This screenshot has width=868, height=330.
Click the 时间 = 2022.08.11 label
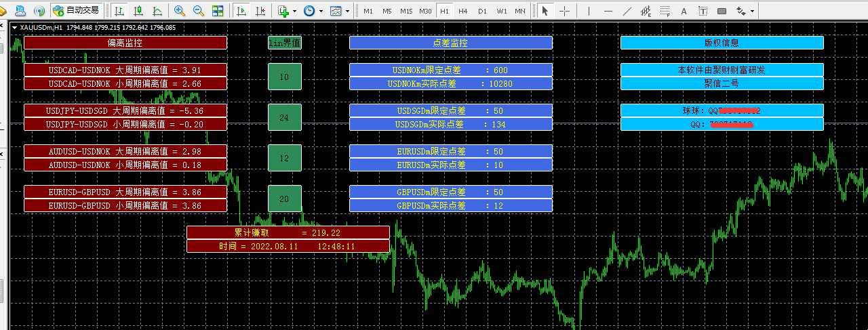pyautogui.click(x=288, y=246)
